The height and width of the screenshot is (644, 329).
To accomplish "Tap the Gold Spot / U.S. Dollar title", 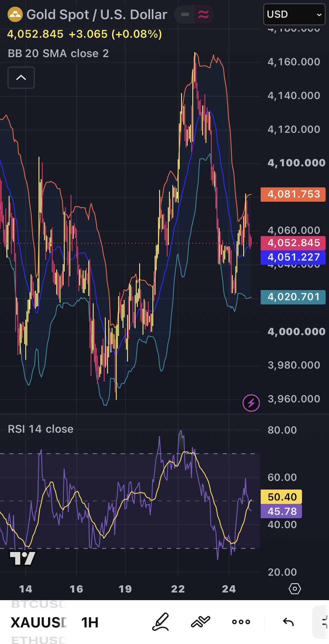I will [97, 14].
